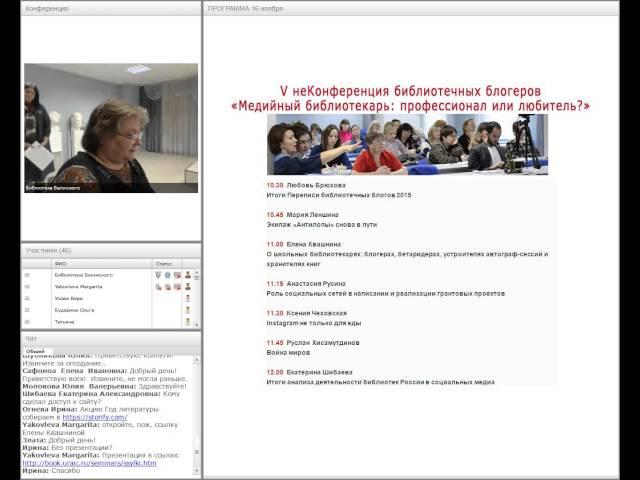Select the Общий chat tab
The image size is (640, 480).
coord(35,352)
